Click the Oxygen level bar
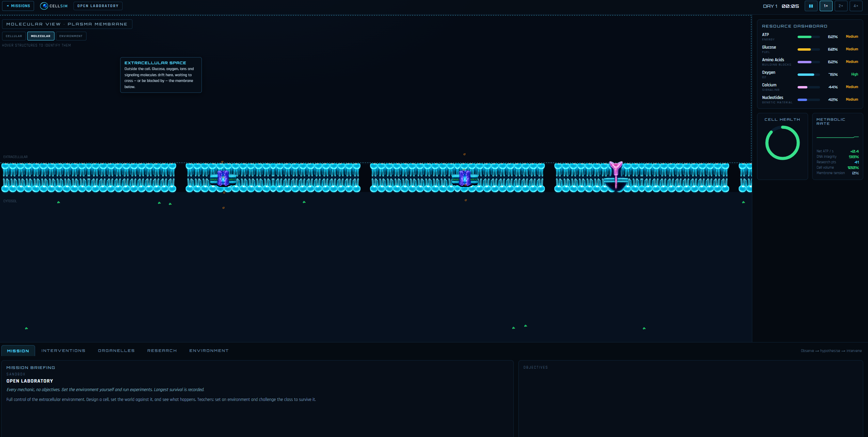The width and height of the screenshot is (868, 437). click(809, 74)
